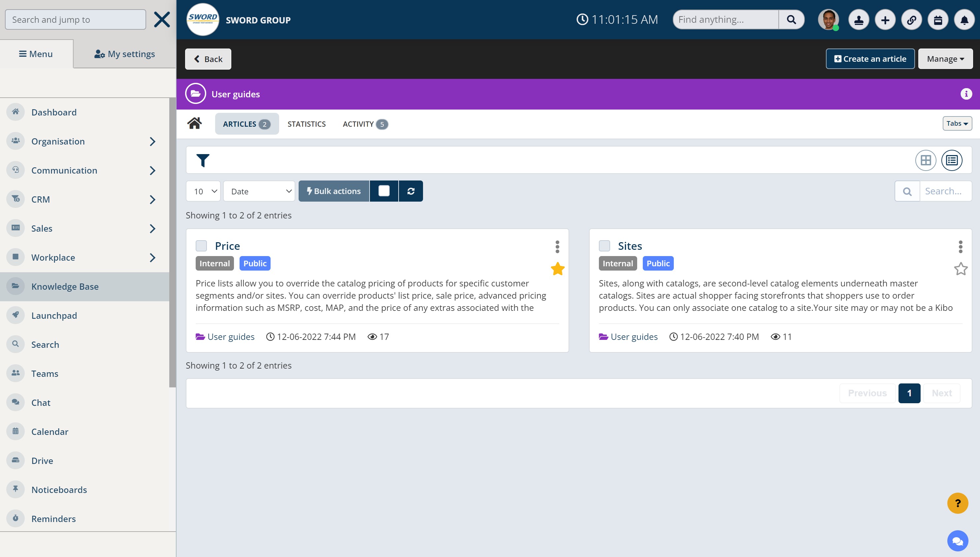Click the refresh articles icon

coord(411,191)
